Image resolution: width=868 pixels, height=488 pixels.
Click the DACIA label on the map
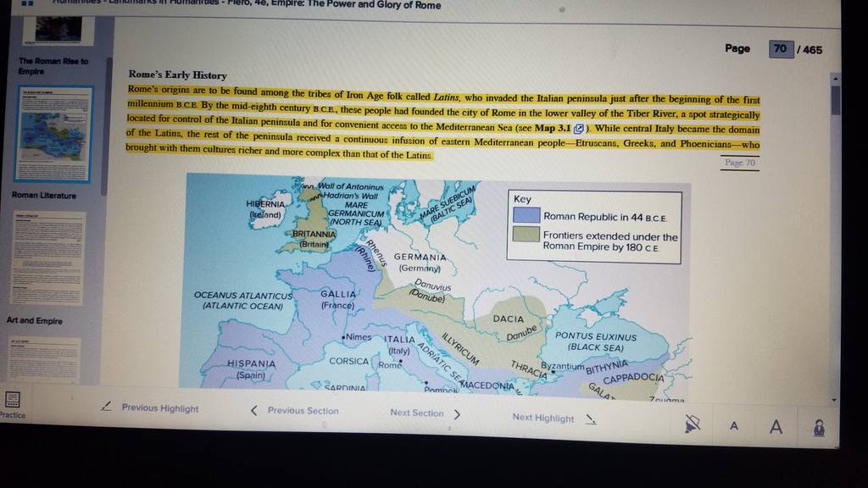click(509, 319)
